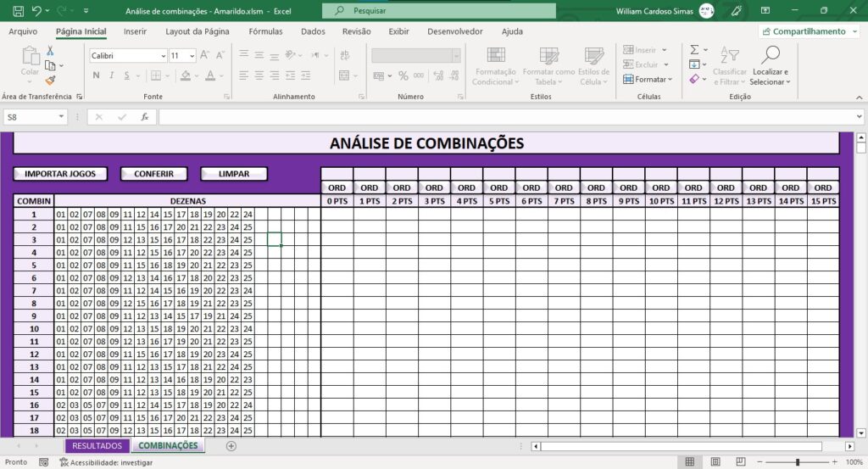Image resolution: width=868 pixels, height=469 pixels.
Task: Click the Top Align icon
Action: pos(243,55)
